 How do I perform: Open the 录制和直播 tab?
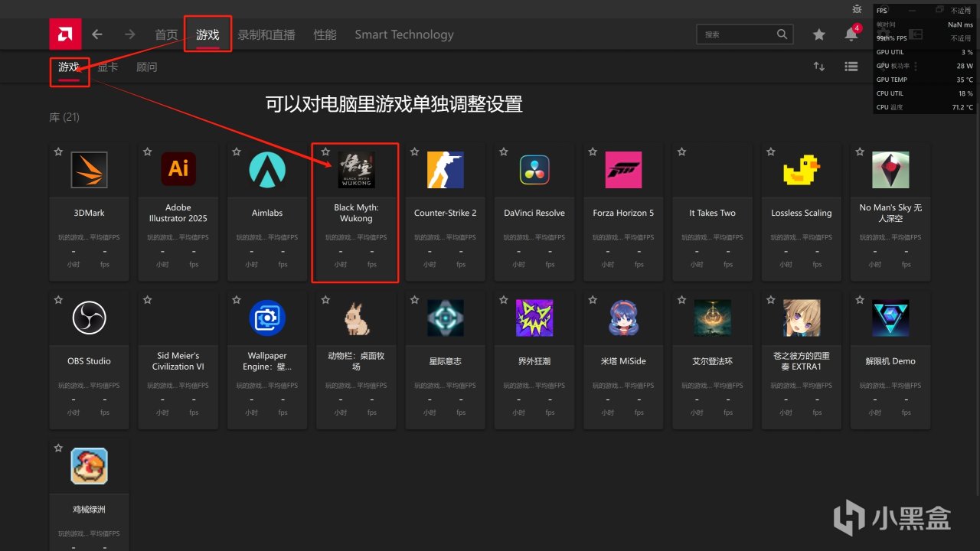pyautogui.click(x=266, y=34)
